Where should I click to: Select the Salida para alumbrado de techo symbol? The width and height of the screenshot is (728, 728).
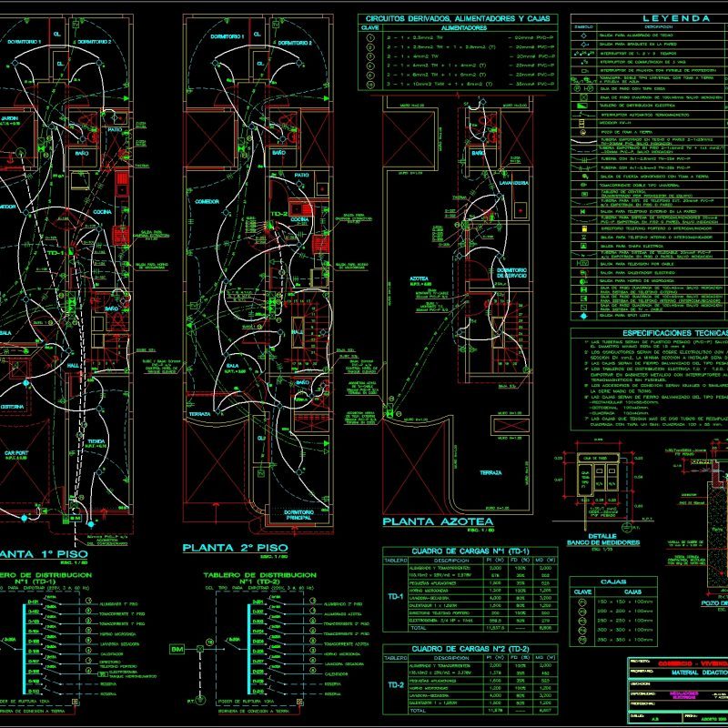point(581,36)
